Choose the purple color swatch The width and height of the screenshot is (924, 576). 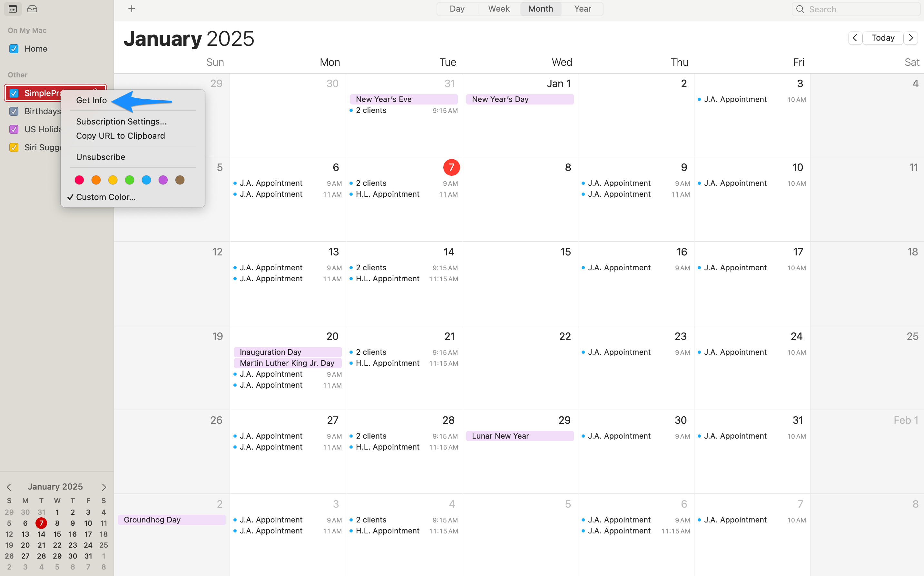click(163, 180)
